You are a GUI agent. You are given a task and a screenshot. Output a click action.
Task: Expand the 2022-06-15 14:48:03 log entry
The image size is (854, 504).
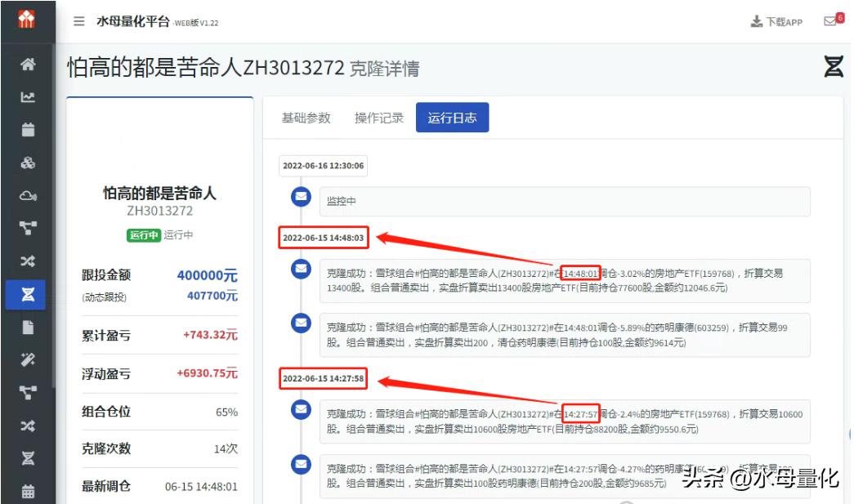[324, 239]
